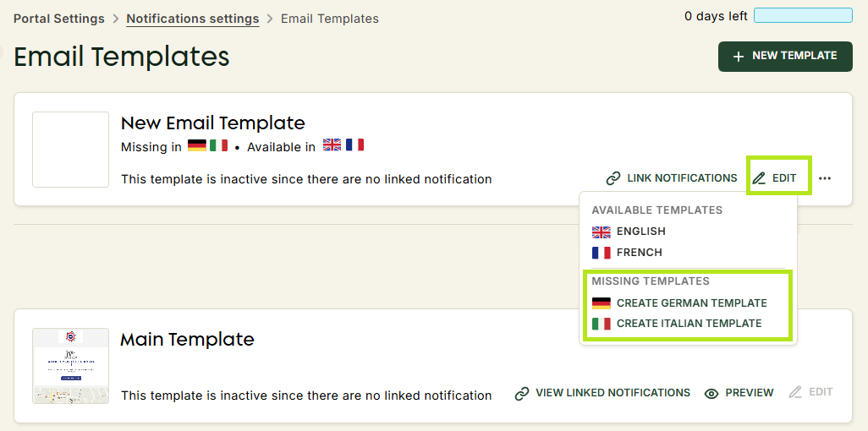Click the plus icon on New Template button
Image resolution: width=868 pixels, height=431 pixels.
tap(739, 57)
